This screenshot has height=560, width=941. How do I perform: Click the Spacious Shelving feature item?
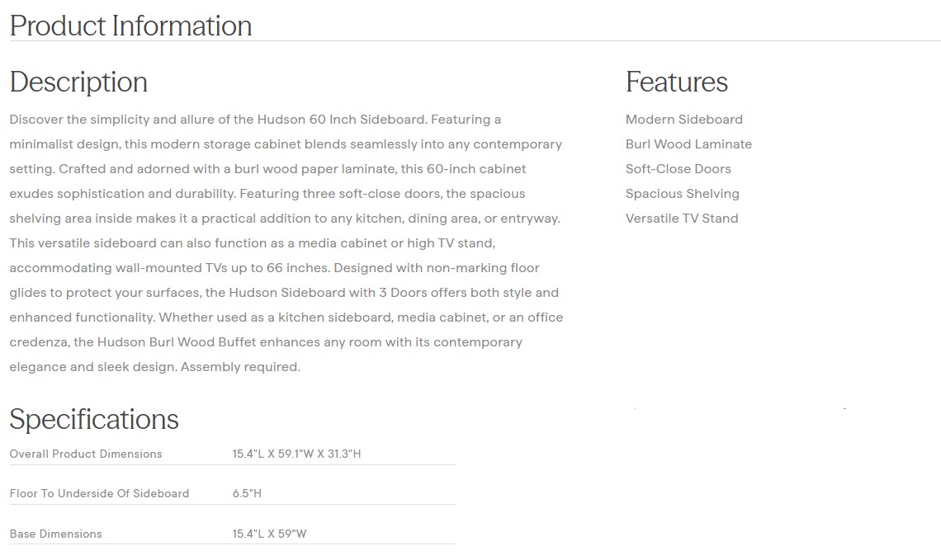pyautogui.click(x=682, y=194)
